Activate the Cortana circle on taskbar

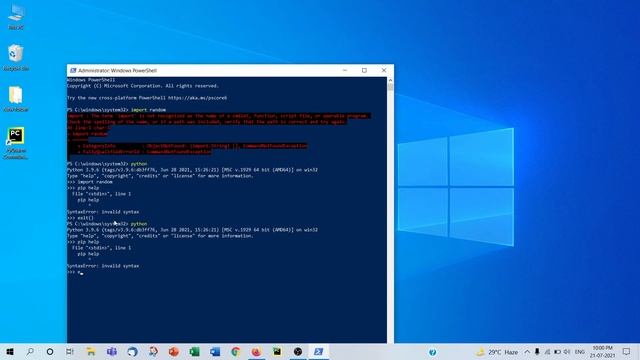click(50, 351)
